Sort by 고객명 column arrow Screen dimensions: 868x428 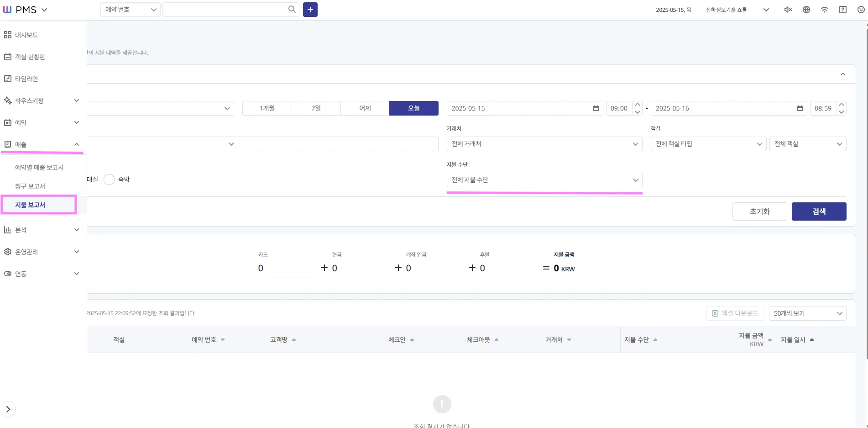tap(294, 340)
